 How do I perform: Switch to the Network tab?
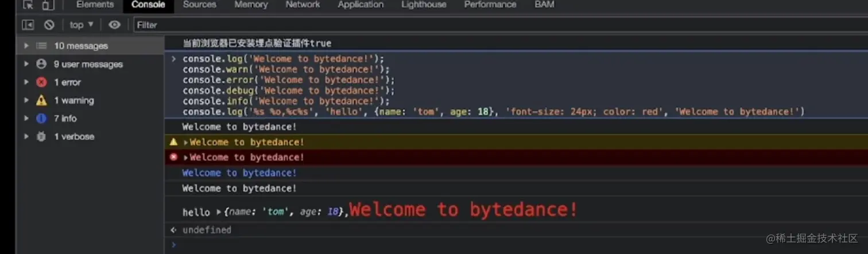pyautogui.click(x=303, y=5)
